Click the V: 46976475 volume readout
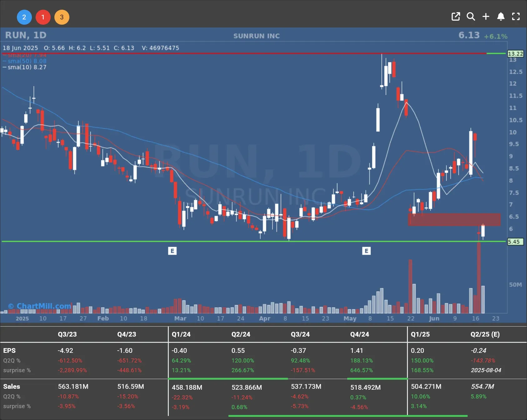 pos(160,48)
